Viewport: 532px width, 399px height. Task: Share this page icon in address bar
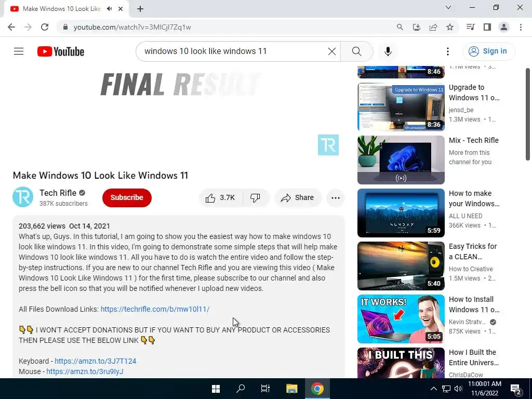433,27
